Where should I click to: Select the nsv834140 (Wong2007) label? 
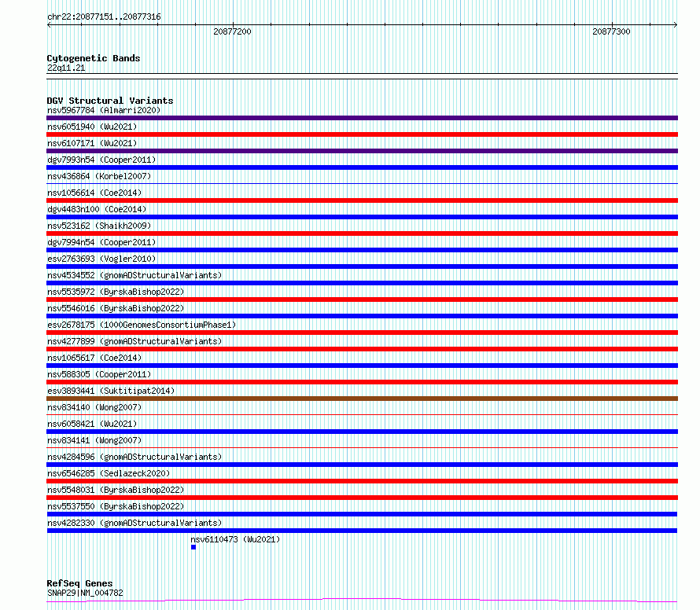pyautogui.click(x=94, y=407)
